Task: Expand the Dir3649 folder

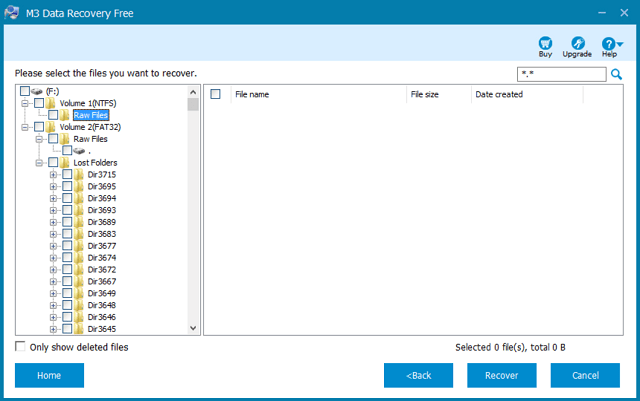Action: [53, 294]
